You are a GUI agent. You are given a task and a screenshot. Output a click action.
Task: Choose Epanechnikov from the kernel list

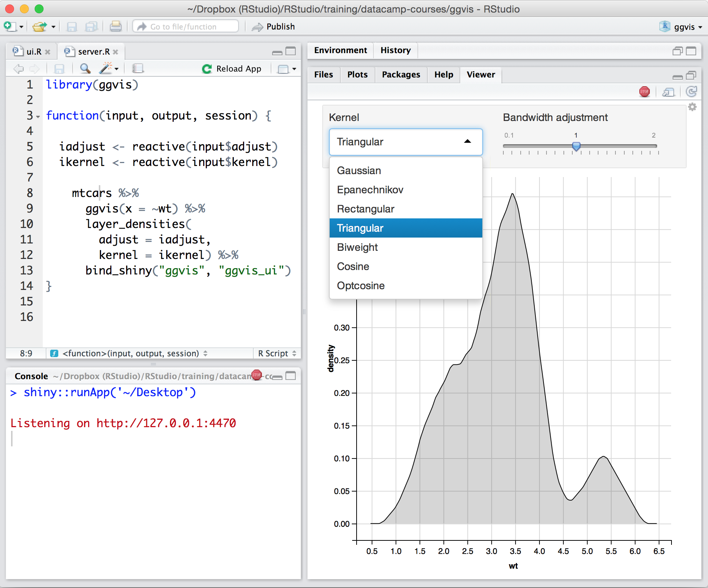pos(370,190)
